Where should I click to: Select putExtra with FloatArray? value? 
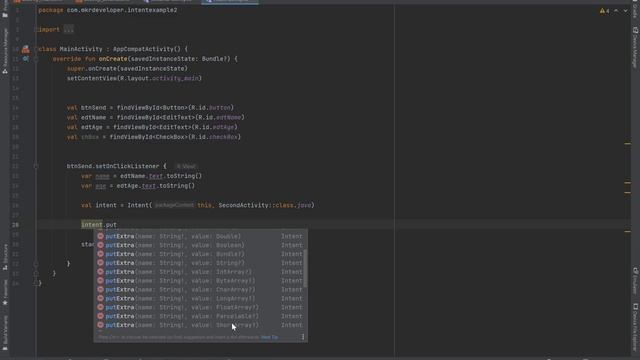coord(200,307)
